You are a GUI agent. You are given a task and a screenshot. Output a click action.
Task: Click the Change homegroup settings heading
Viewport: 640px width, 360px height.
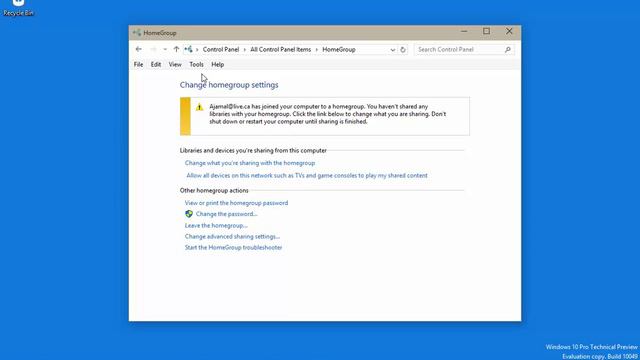[x=229, y=85]
